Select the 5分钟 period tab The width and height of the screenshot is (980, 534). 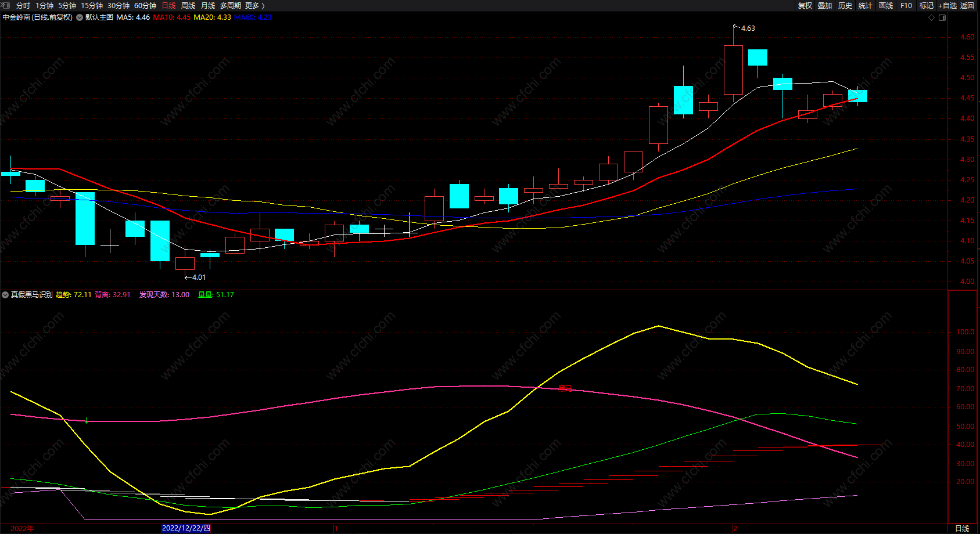(67, 6)
